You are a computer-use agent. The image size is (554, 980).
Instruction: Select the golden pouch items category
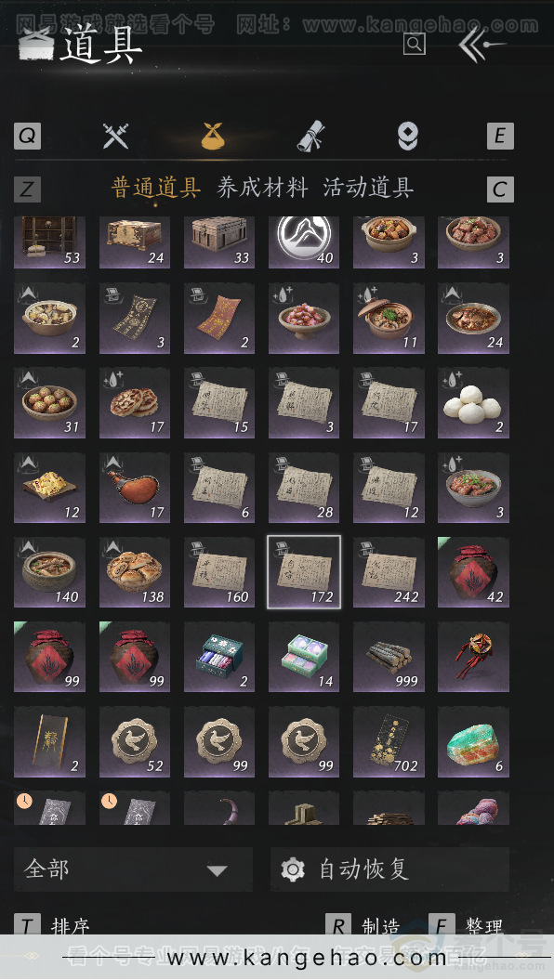[x=213, y=136]
